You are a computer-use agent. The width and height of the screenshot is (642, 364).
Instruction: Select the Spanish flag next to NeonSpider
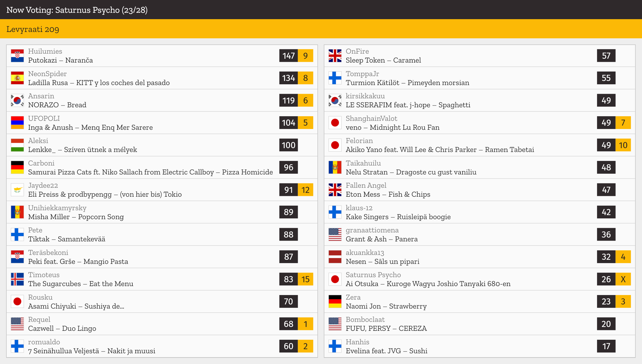[x=17, y=78]
